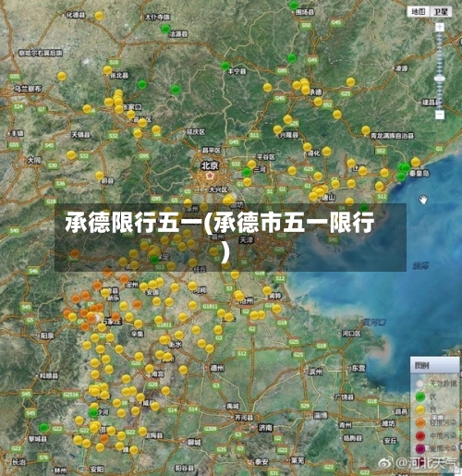
Task: Click the 济南 city label
Action: click(265, 427)
